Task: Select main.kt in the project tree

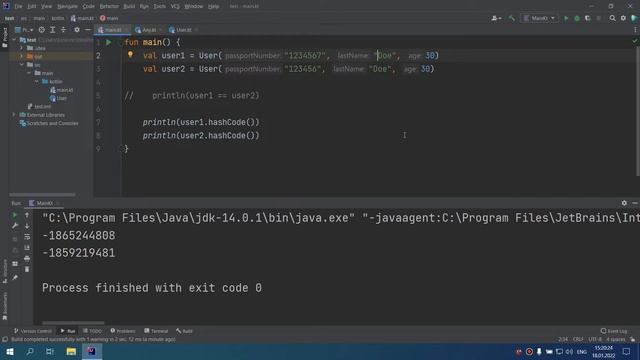Action: tap(61, 90)
